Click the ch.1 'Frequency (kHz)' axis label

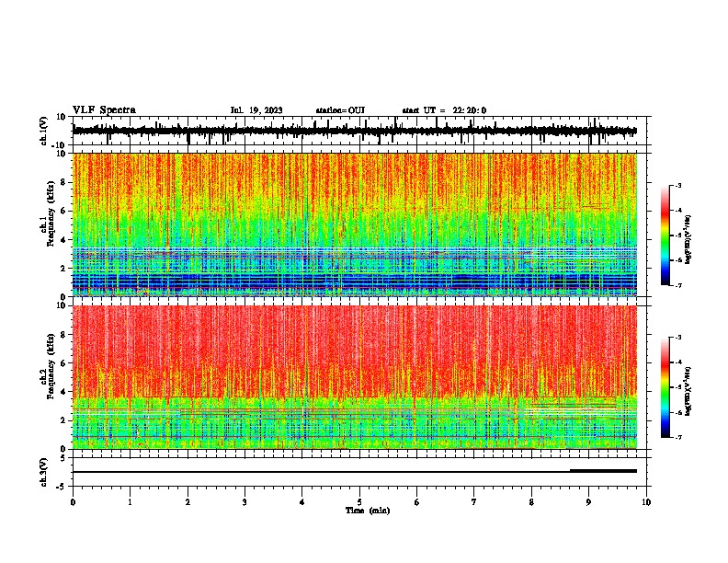coord(51,214)
